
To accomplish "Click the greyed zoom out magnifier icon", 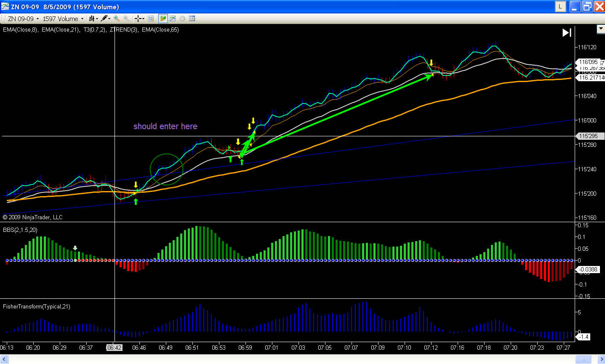I will point(126,19).
